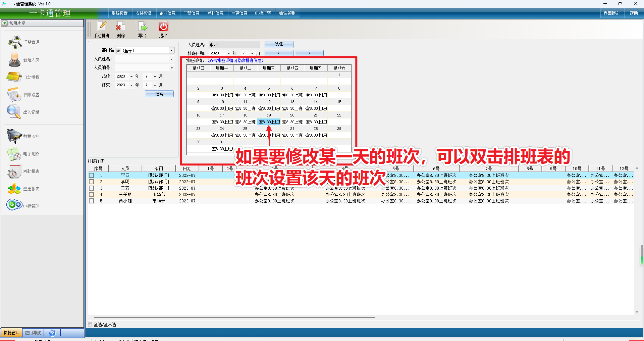Screen dimensions: 644x341
Task: Click the horizontal scrollbar of the schedule table
Action: point(234,317)
